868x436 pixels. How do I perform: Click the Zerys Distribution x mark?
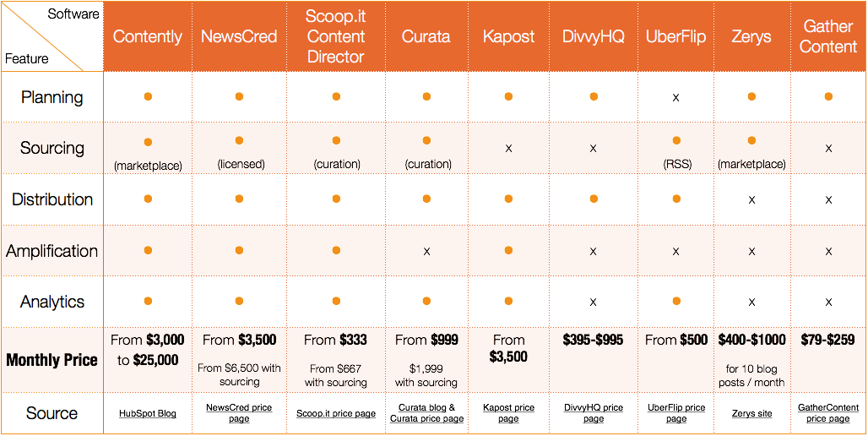click(x=751, y=199)
